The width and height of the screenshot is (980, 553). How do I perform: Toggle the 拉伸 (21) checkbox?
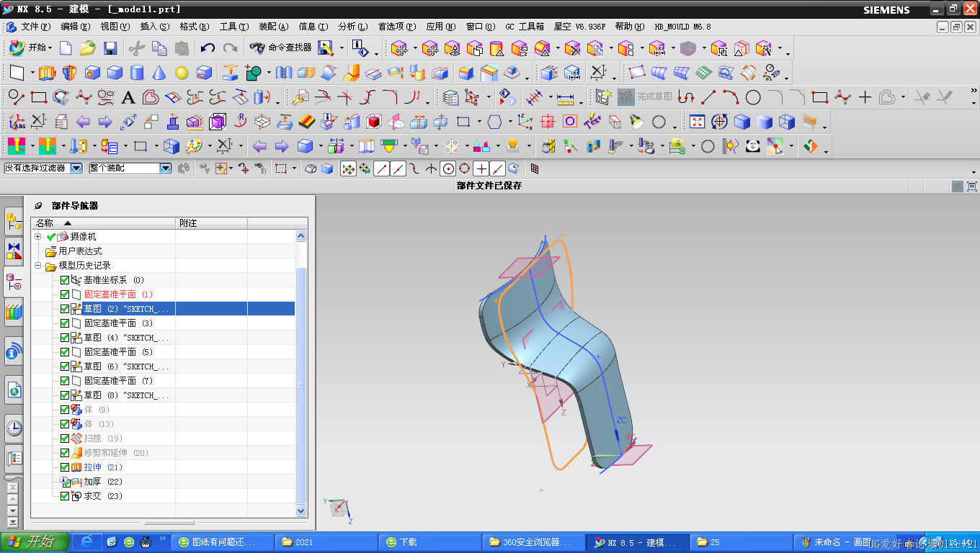(65, 467)
